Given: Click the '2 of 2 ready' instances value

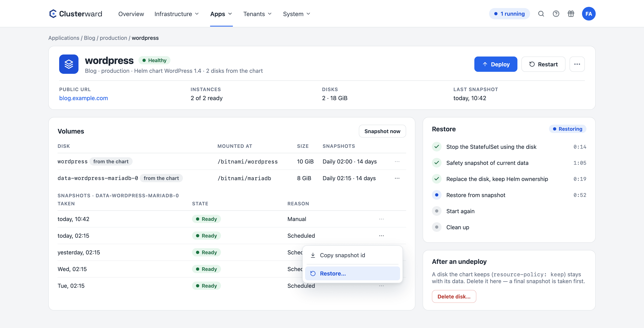Looking at the screenshot, I should [x=206, y=98].
